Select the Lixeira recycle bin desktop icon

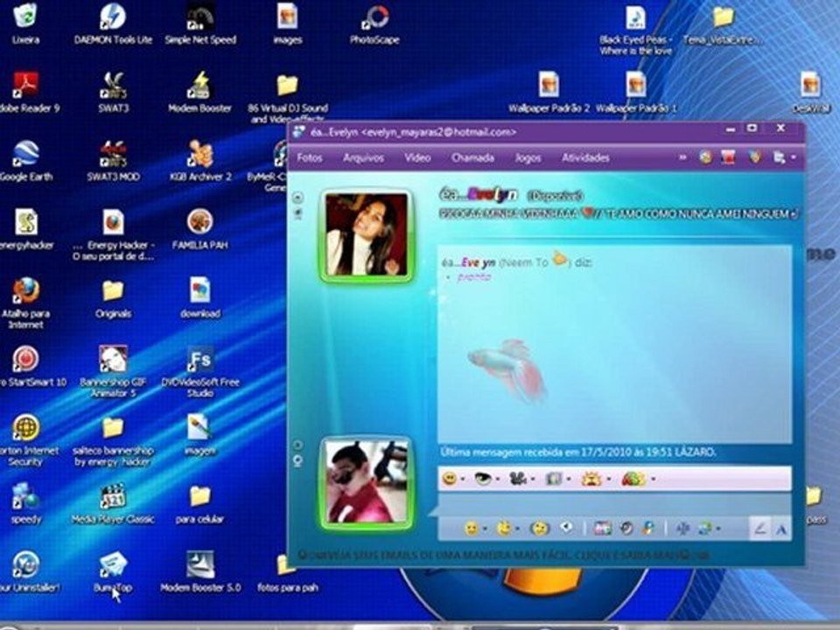pyautogui.click(x=25, y=23)
